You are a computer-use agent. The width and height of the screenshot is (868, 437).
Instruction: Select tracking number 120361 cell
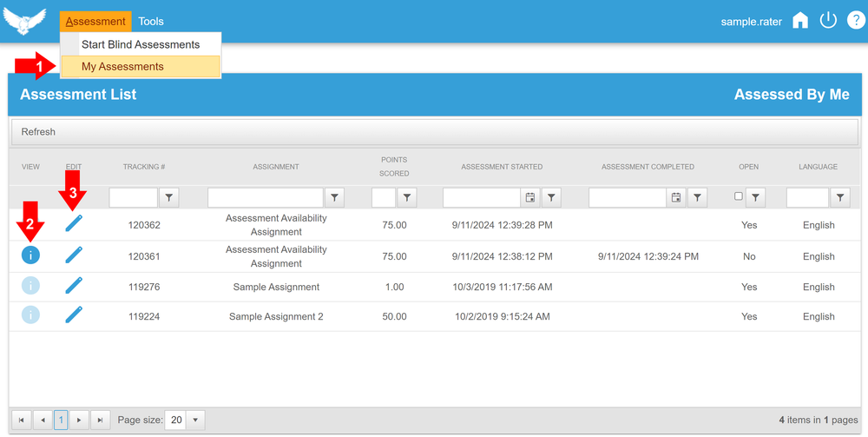(x=144, y=256)
